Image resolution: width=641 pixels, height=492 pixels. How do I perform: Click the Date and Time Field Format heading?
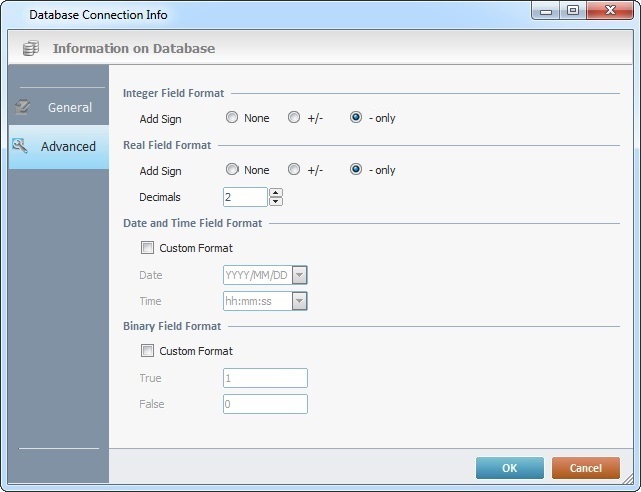click(x=193, y=223)
